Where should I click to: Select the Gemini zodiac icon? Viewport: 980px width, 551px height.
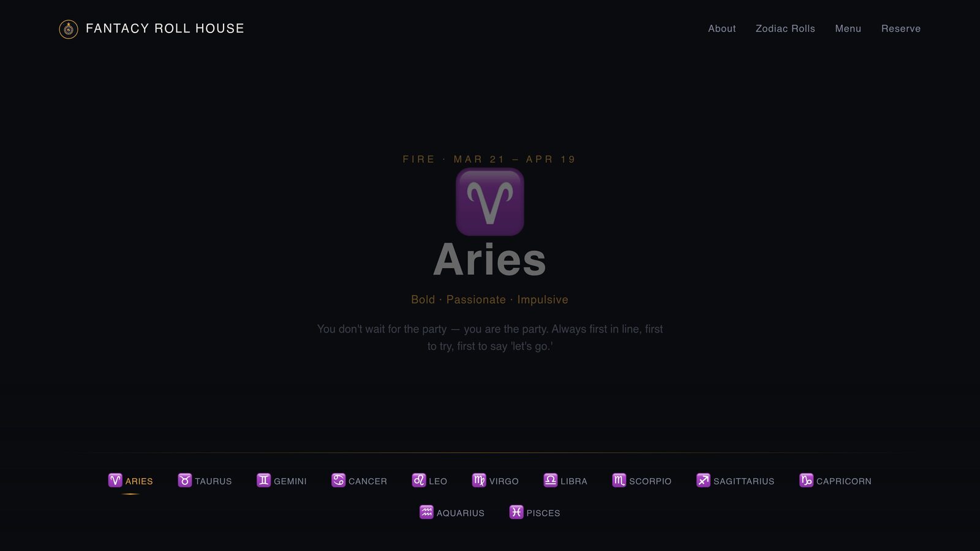pos(263,481)
